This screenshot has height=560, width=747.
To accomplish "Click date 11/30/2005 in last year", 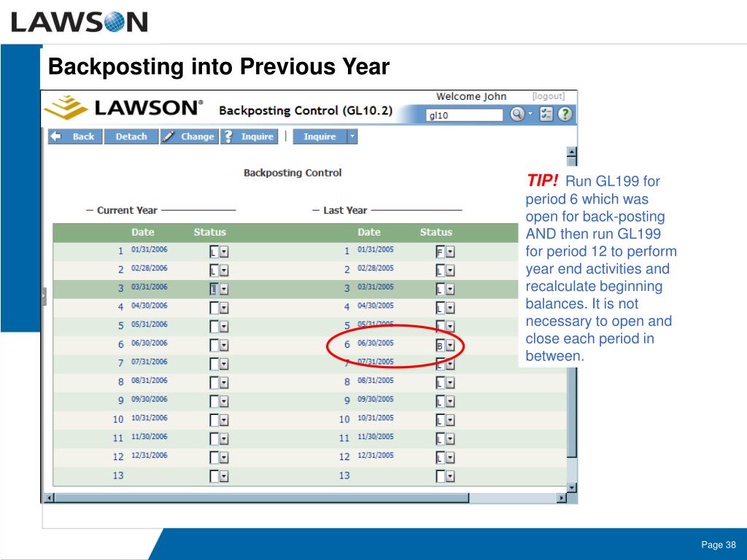I will (x=376, y=436).
